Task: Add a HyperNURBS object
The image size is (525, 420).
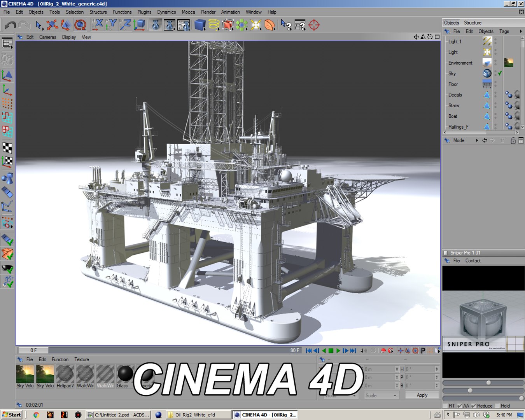Action: (x=228, y=25)
